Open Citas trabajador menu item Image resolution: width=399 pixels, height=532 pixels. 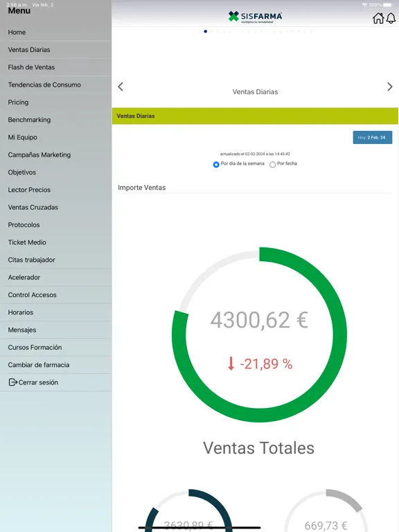55,260
